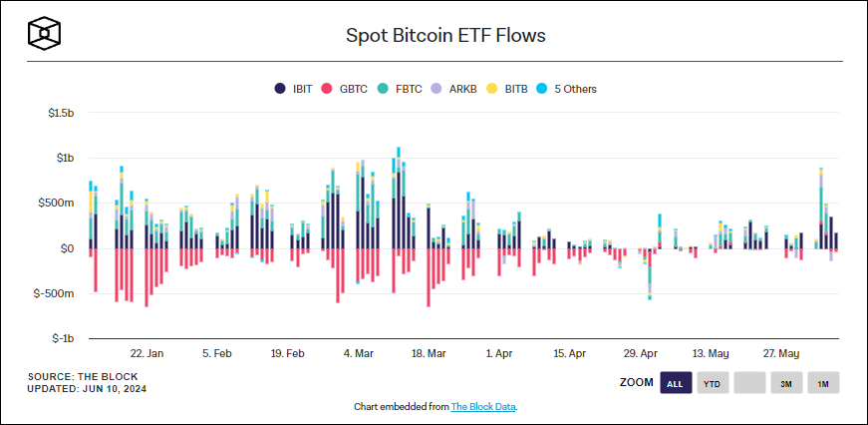868x425 pixels.
Task: Hide the GBTC series via legend
Action: [x=354, y=89]
